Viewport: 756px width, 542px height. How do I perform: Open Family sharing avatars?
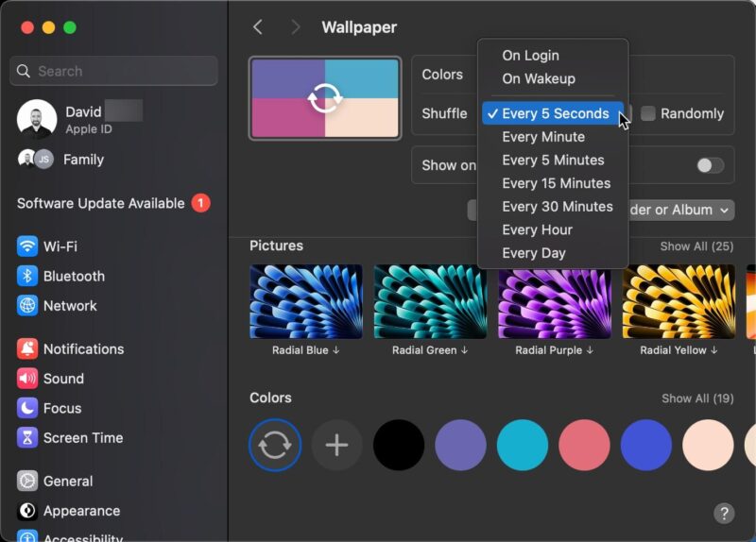click(36, 159)
